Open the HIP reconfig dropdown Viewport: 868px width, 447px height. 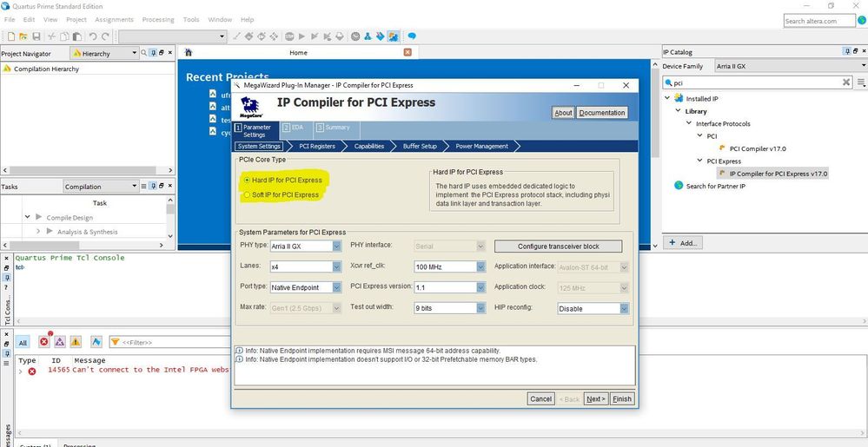pos(593,308)
